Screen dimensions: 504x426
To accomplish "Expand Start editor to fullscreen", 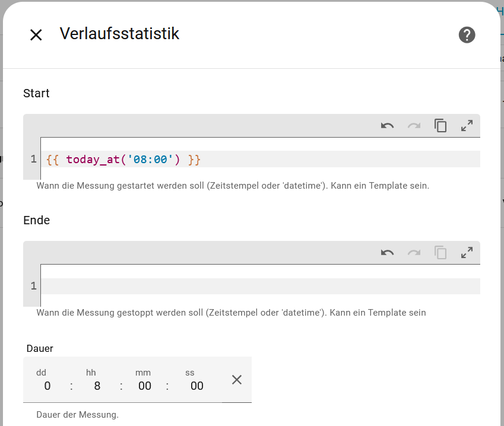I will (x=467, y=126).
